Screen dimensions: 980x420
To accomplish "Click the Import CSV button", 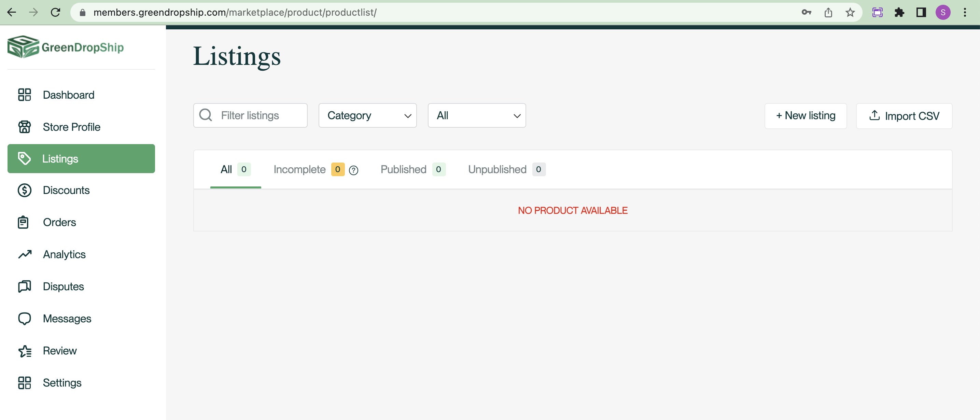I will [x=905, y=116].
